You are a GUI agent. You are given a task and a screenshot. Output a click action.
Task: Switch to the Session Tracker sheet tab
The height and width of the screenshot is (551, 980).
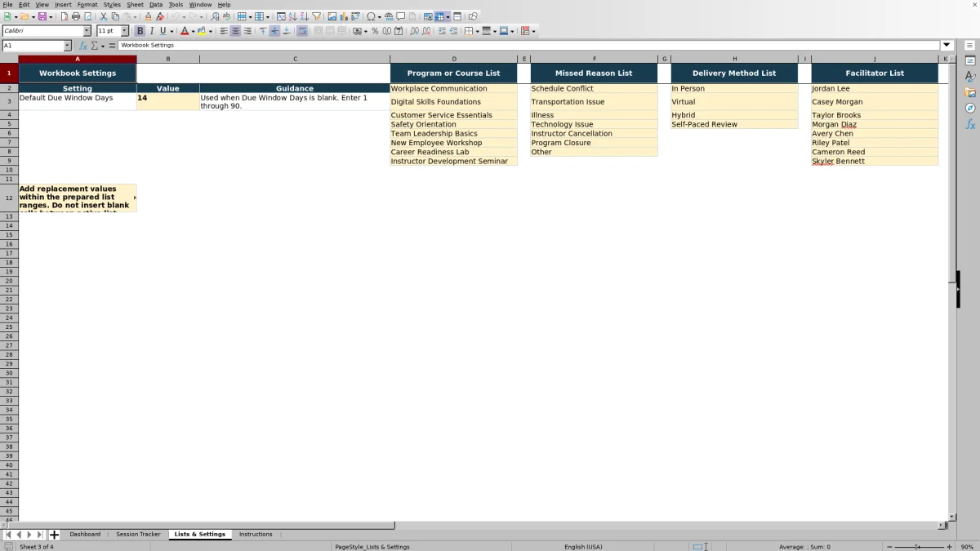tap(139, 535)
